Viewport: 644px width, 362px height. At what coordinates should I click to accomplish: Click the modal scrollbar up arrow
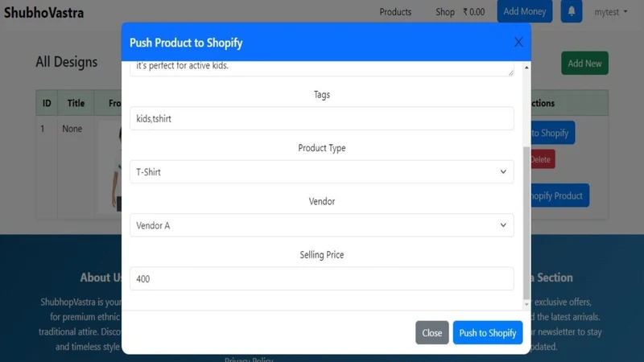526,67
